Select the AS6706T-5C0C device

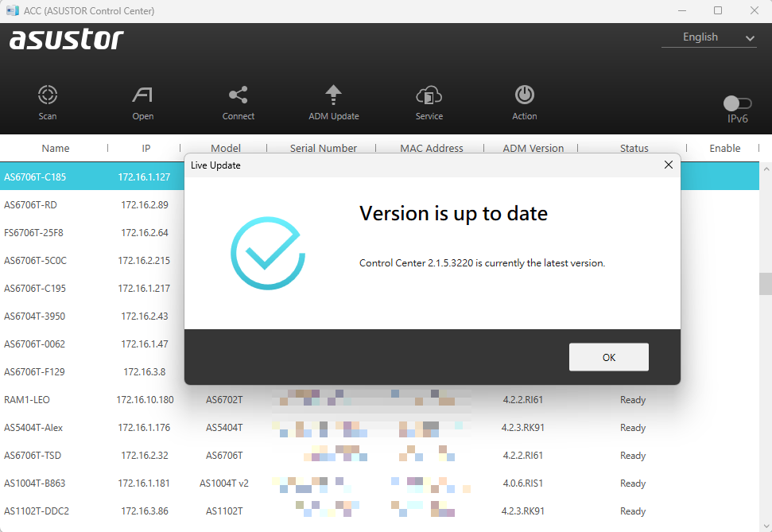(x=35, y=261)
